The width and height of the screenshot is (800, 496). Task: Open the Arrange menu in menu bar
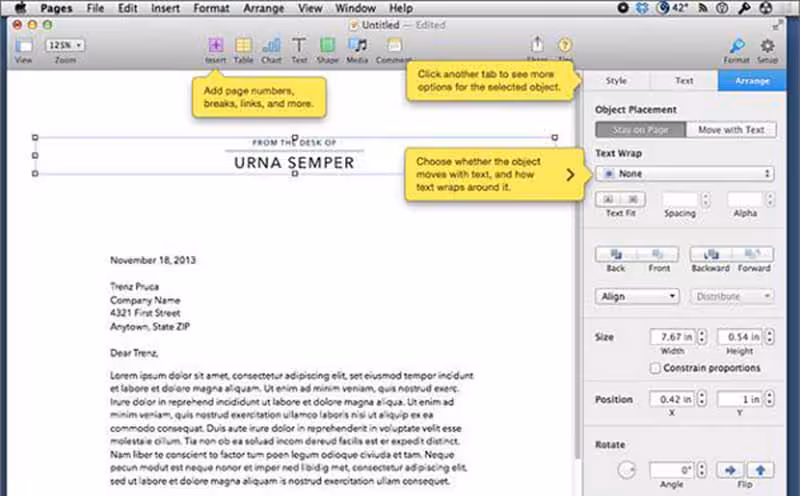tap(263, 8)
